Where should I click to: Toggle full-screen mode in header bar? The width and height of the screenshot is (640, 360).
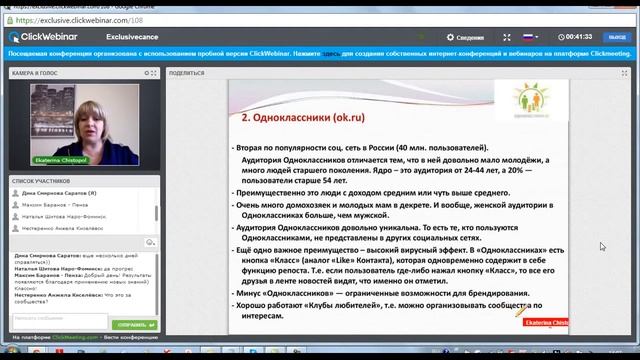click(507, 37)
